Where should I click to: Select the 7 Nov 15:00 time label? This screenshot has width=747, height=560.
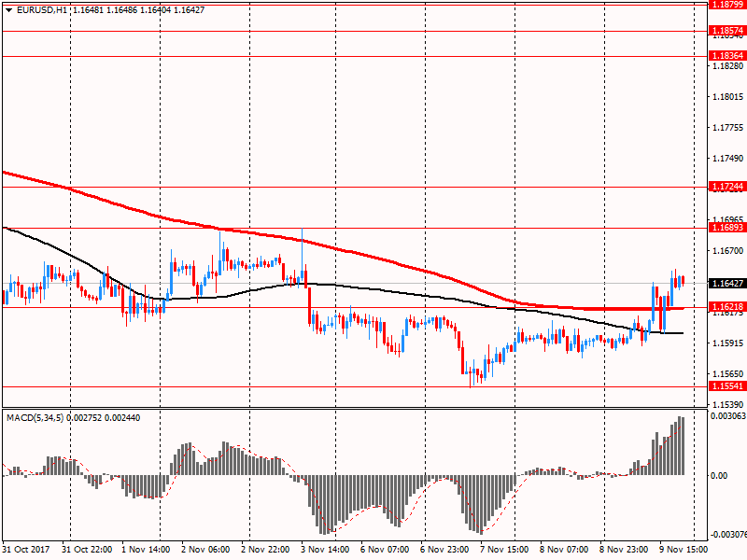click(504, 550)
